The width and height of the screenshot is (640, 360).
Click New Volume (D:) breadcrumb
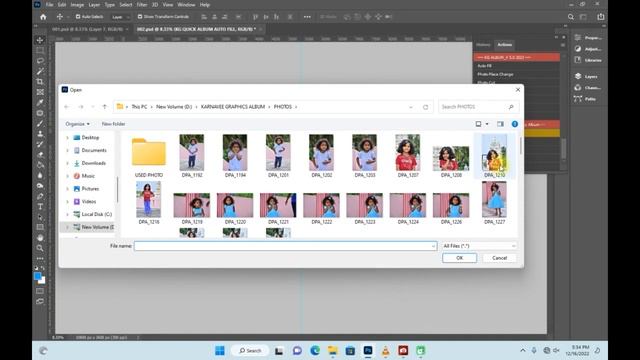tap(174, 107)
